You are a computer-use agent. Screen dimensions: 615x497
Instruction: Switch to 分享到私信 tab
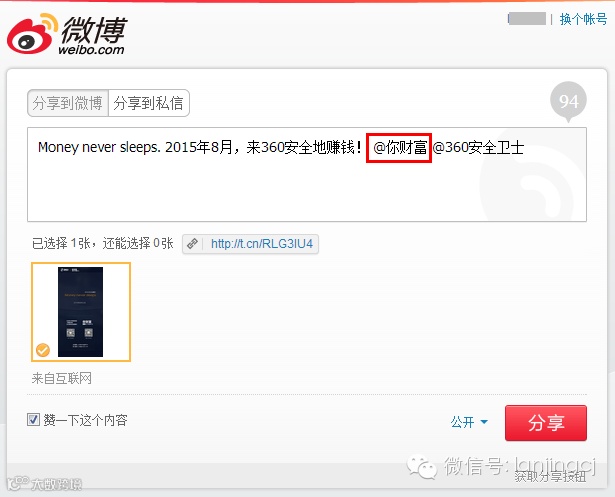(149, 103)
